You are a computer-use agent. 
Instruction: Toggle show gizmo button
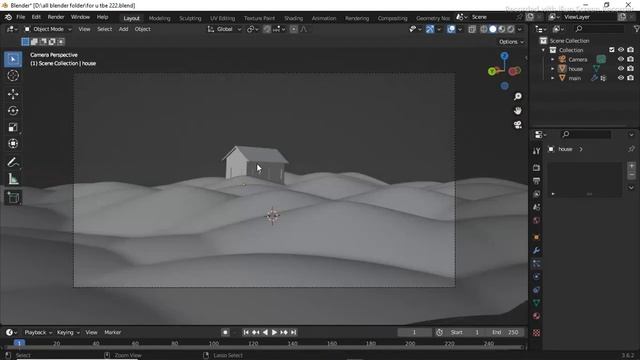point(430,29)
